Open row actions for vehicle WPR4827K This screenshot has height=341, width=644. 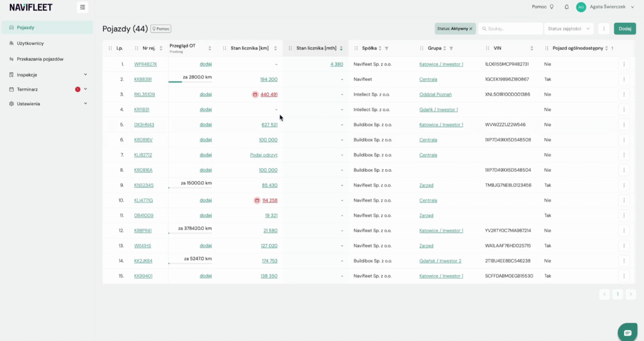coord(624,64)
